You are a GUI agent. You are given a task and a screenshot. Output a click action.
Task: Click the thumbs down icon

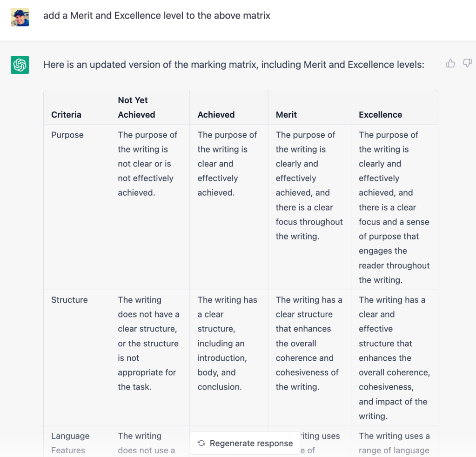[x=467, y=64]
